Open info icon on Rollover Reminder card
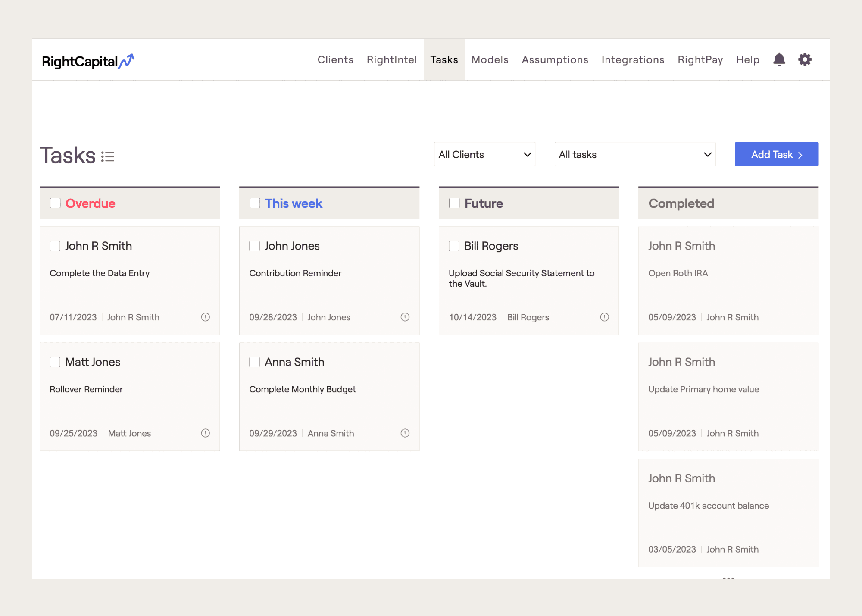Screen dimensions: 862x616 [x=205, y=433]
